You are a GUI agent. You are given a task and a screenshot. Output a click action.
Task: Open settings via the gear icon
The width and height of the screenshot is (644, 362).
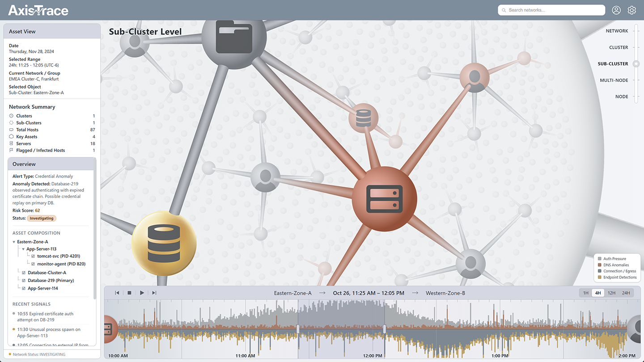coord(631,10)
